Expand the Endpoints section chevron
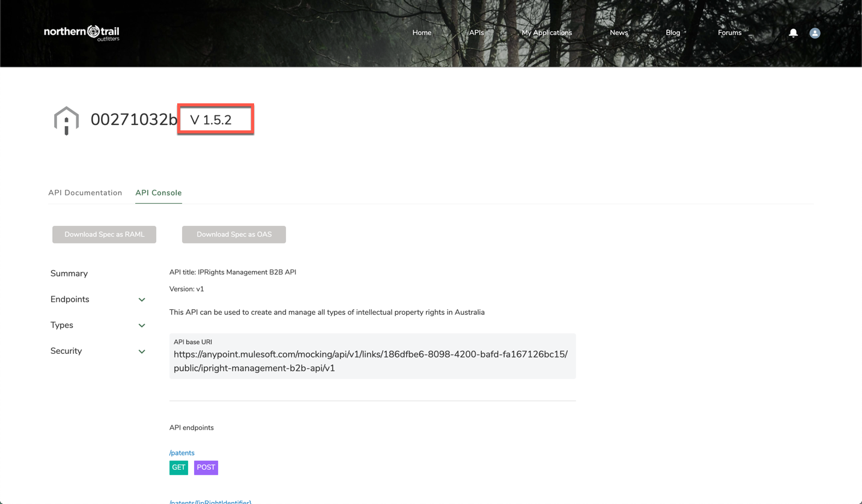The height and width of the screenshot is (504, 862). [x=142, y=300]
